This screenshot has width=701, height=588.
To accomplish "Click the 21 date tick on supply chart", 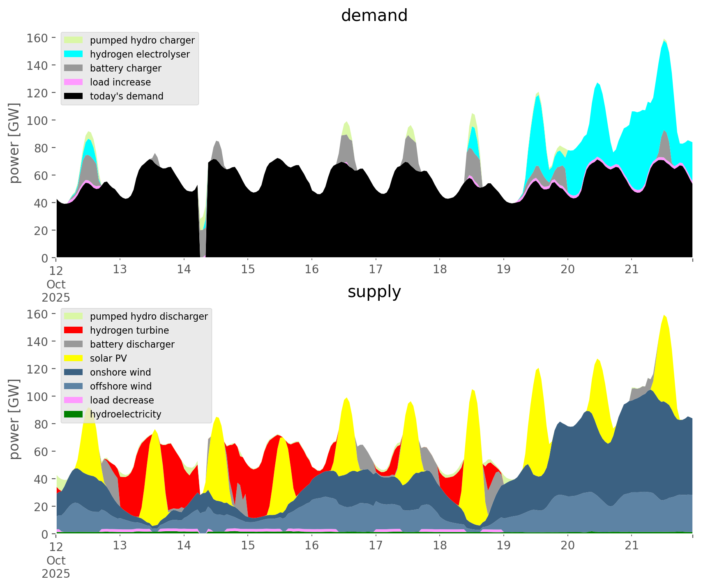I will 632,546.
